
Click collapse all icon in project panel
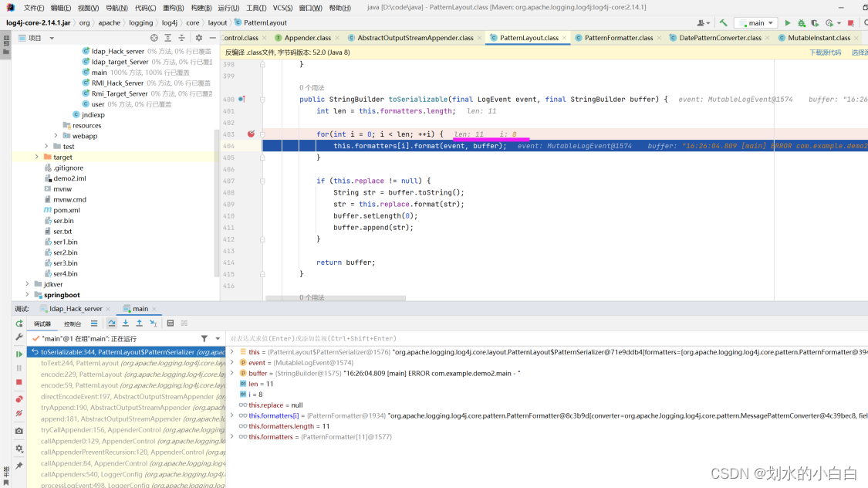pos(181,38)
